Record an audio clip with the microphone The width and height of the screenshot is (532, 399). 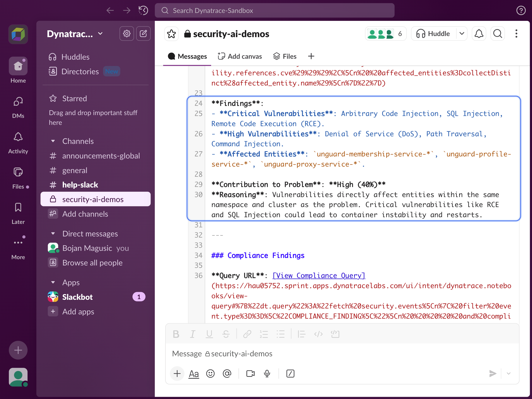coord(267,374)
